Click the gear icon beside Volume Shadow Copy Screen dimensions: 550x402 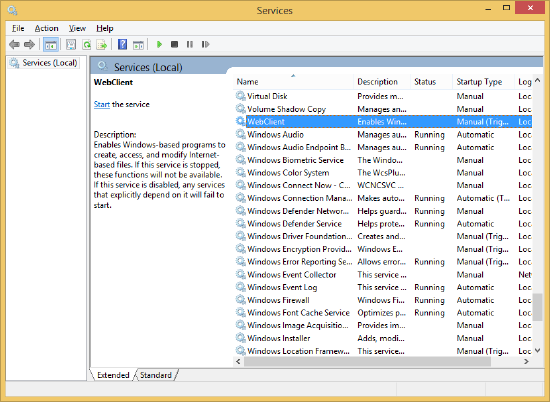tap(240, 109)
